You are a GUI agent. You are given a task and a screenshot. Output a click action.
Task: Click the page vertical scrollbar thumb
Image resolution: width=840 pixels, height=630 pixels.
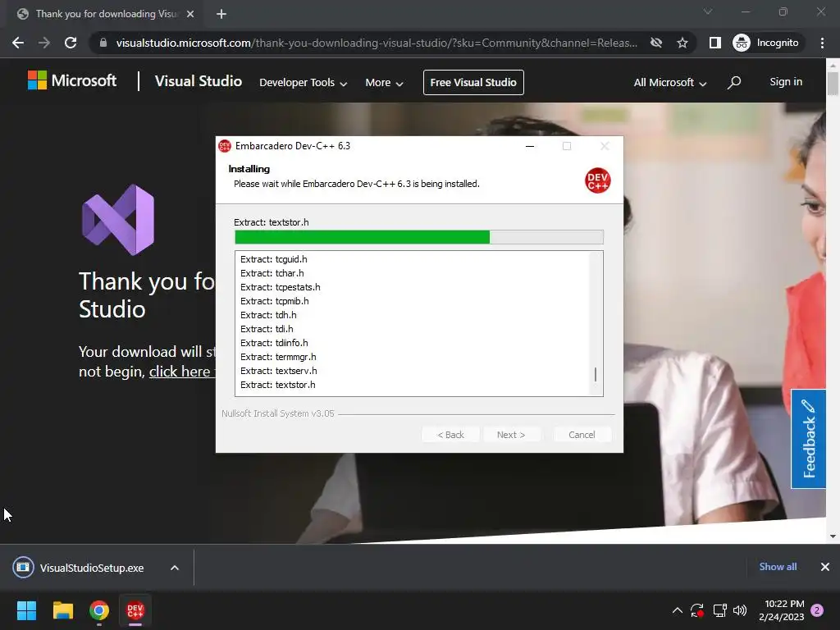pos(832,84)
